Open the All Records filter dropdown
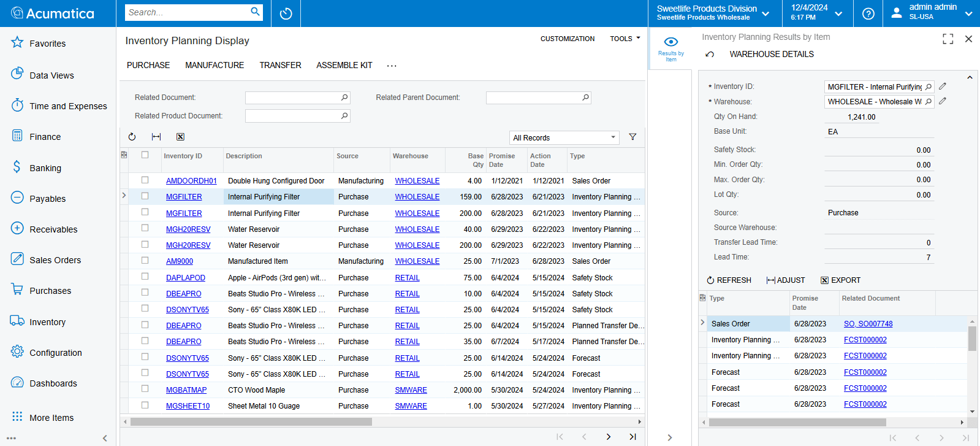 564,137
